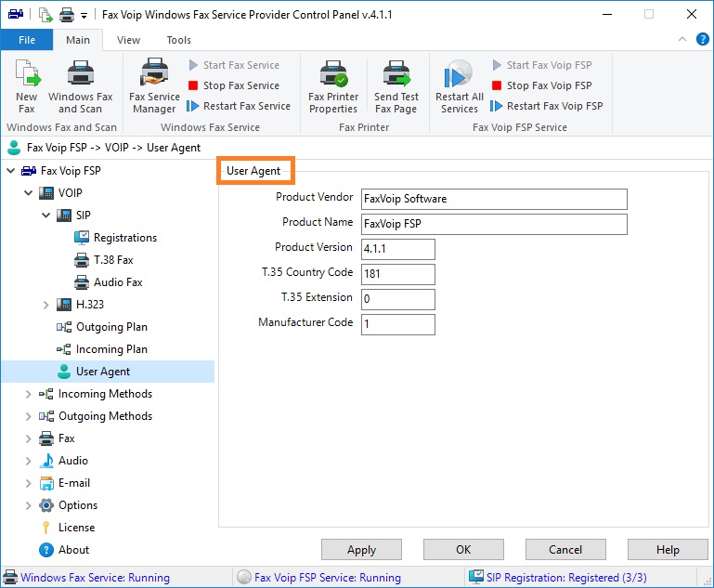Switch to the Tools tab
This screenshot has height=588, width=714.
point(178,40)
